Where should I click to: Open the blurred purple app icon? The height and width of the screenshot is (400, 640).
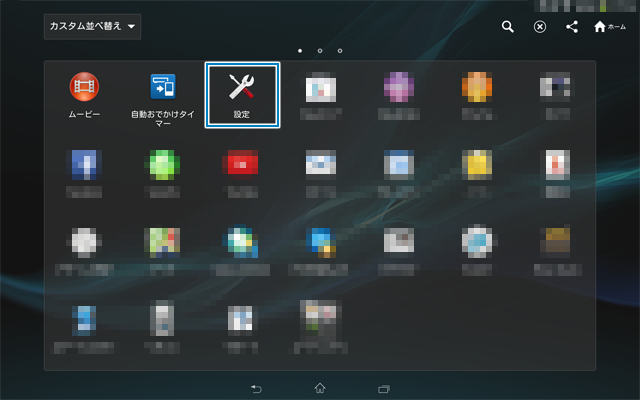(x=399, y=89)
